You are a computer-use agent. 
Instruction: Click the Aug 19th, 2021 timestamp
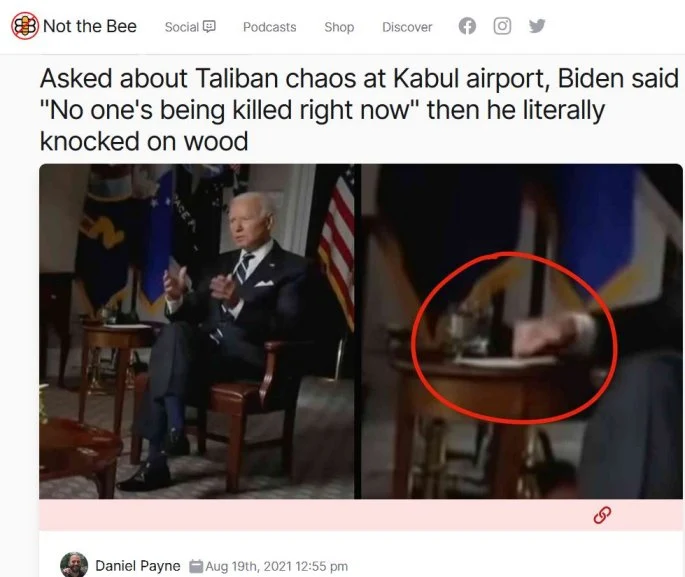point(277,567)
